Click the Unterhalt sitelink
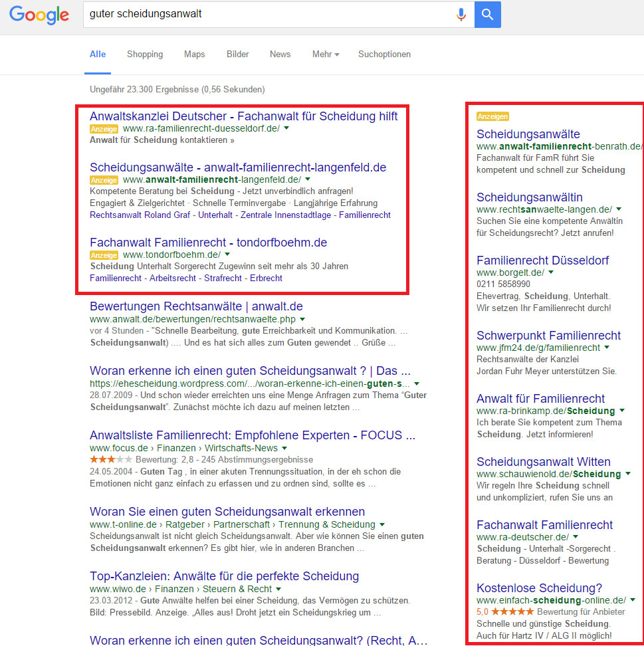The height and width of the screenshot is (646, 644). coord(215,215)
